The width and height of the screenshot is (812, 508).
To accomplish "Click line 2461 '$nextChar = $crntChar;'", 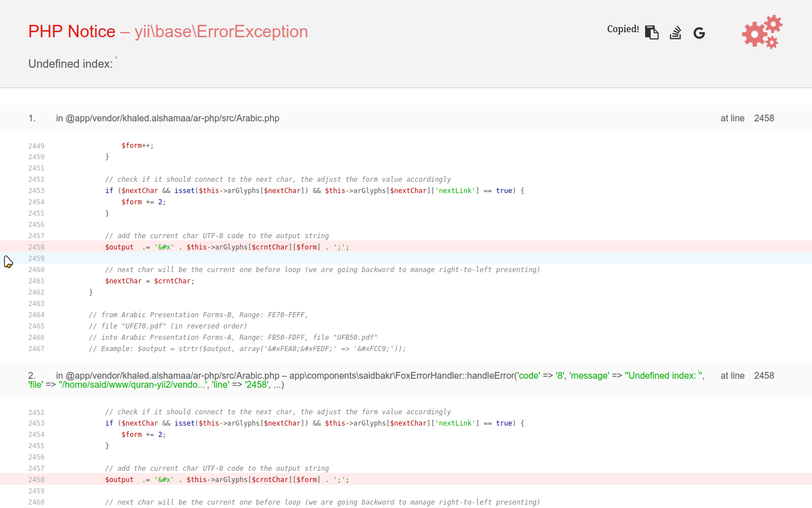I will tap(149, 281).
